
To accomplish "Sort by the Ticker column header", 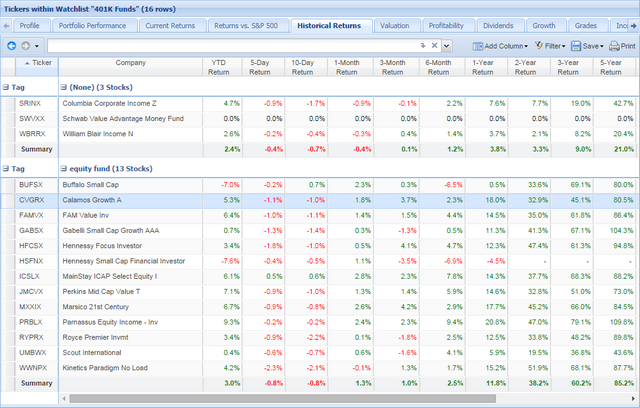I will pos(38,67).
